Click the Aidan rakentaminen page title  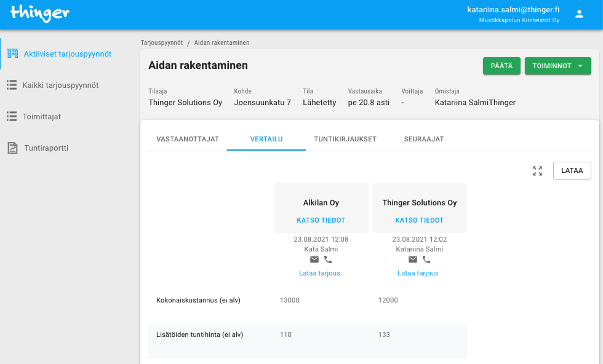click(198, 65)
